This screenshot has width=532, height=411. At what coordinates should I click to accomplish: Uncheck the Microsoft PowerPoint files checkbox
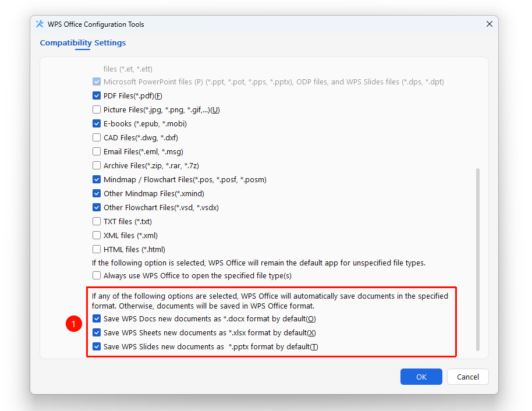[x=97, y=82]
